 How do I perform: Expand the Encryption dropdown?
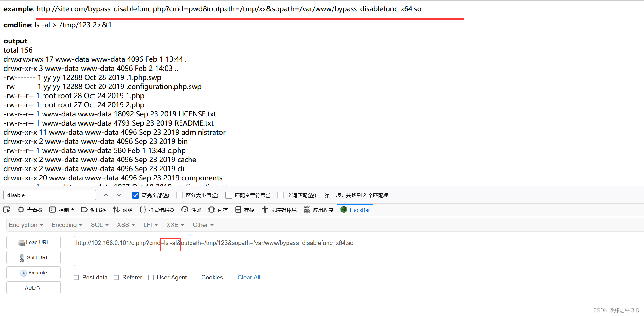(x=26, y=225)
